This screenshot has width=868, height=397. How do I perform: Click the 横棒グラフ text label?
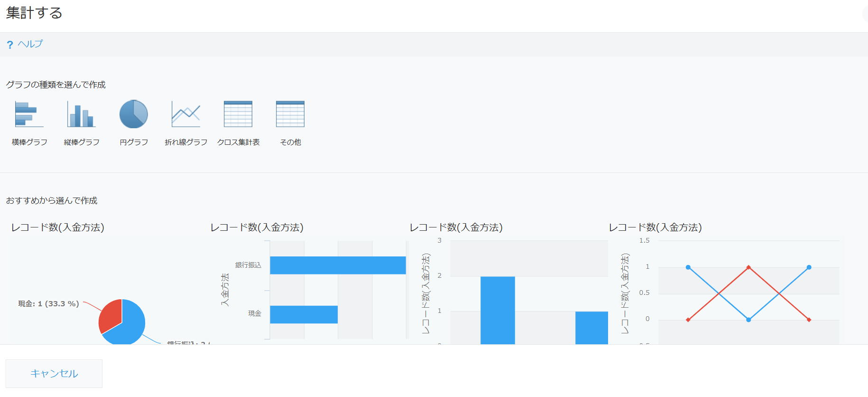(29, 142)
